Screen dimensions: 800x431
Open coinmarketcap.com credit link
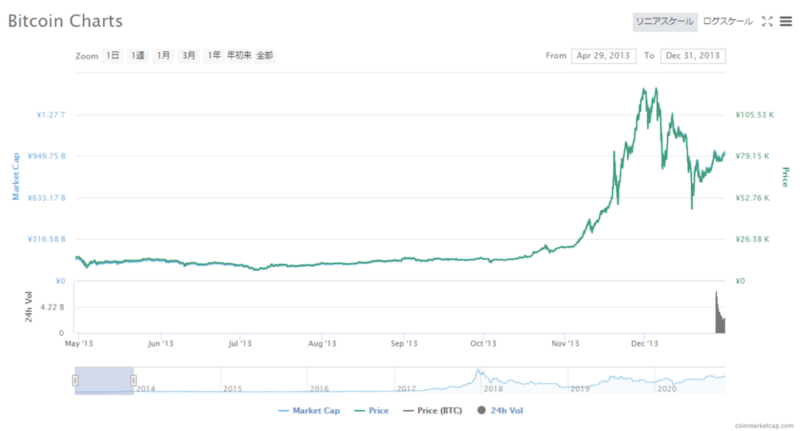764,426
